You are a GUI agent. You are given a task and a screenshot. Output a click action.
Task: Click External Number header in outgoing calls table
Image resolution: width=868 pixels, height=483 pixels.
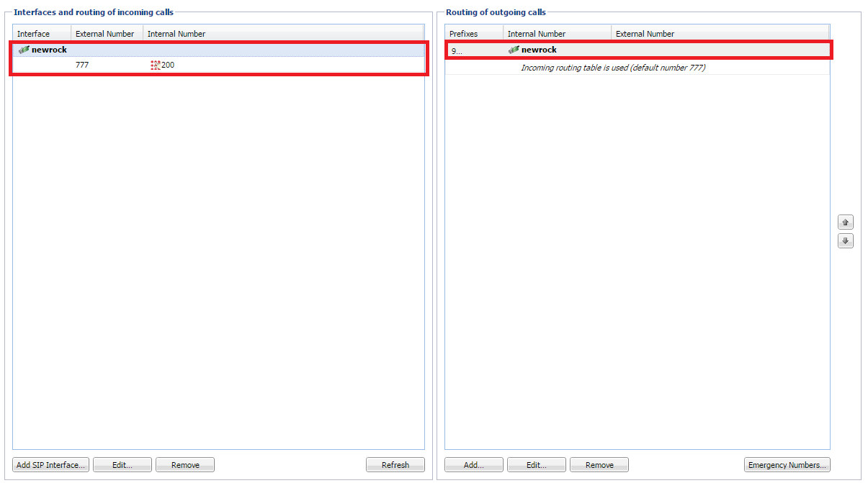coord(645,34)
